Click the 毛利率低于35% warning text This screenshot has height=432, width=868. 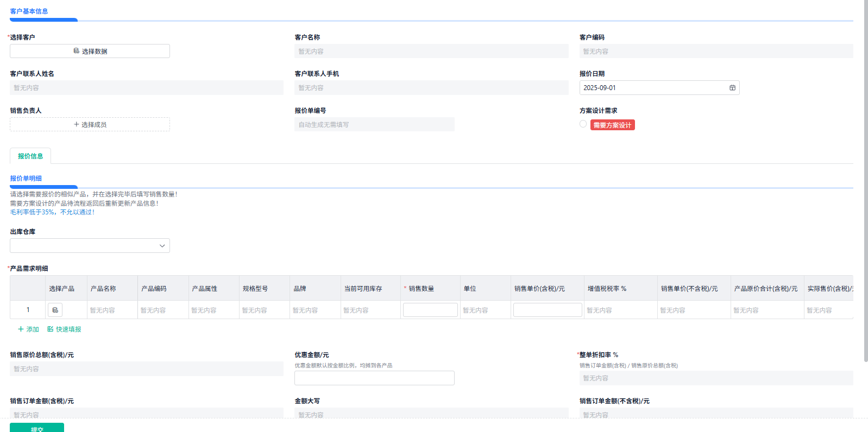(x=52, y=212)
